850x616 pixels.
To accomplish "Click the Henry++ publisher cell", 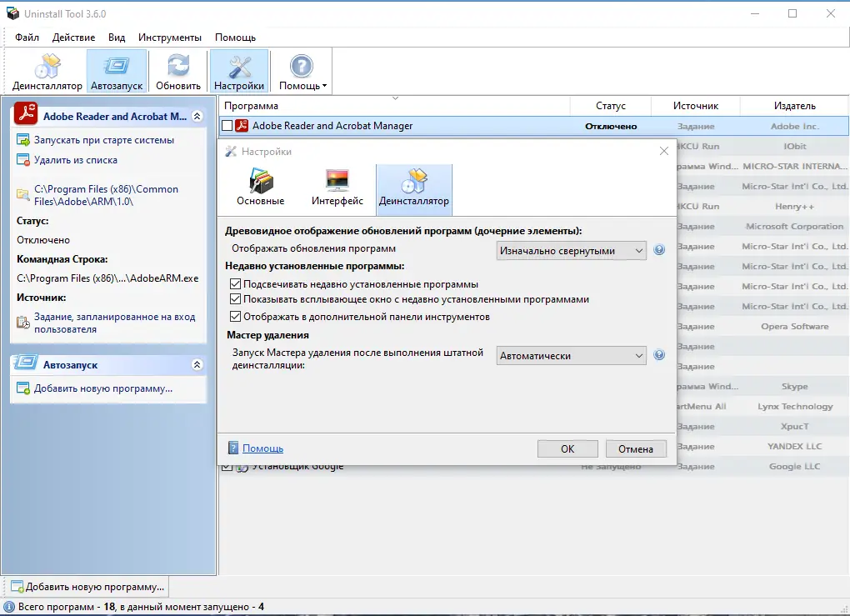I will pyautogui.click(x=795, y=207).
